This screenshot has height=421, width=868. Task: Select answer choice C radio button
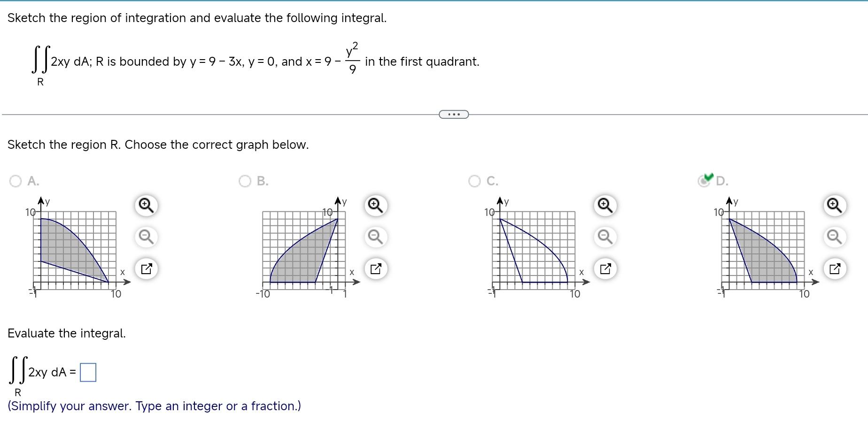[474, 181]
